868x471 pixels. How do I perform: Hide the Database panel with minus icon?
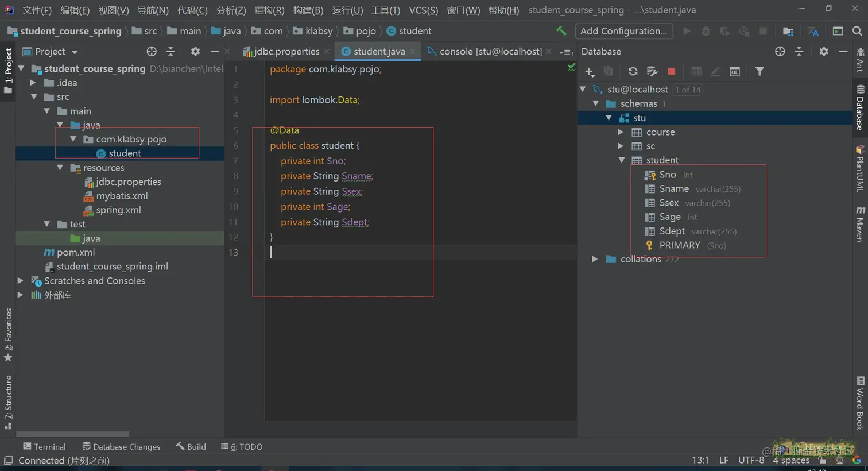point(843,51)
